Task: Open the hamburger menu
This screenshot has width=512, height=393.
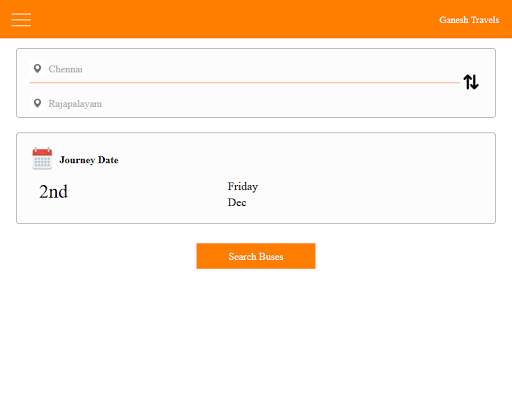Action: [21, 19]
